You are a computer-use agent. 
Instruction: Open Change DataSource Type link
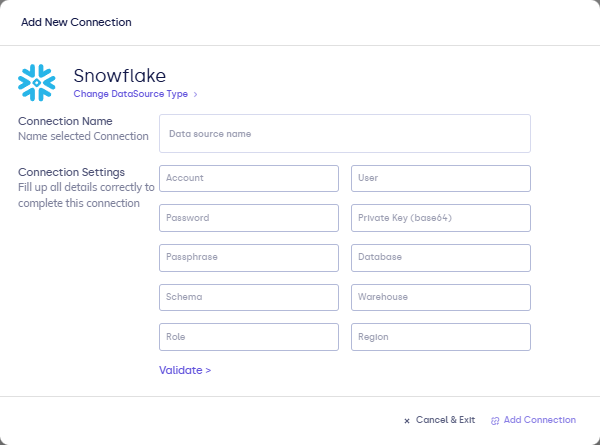tap(130, 94)
